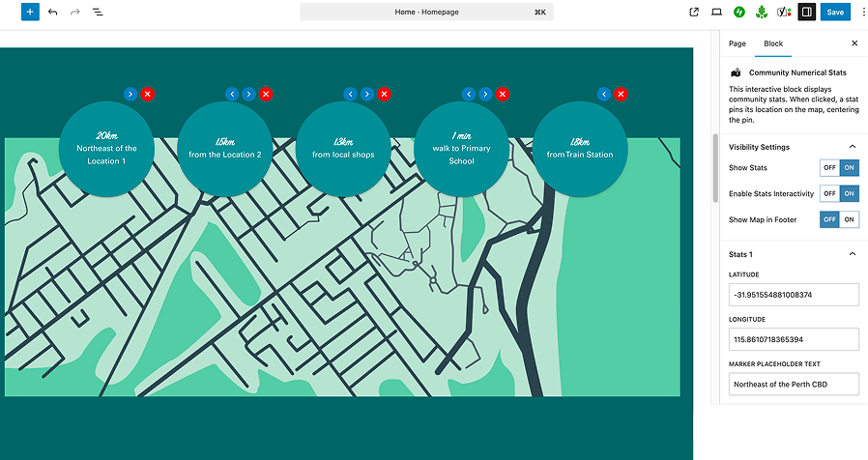Select the 1.3km from local shops circle
The image size is (868, 460).
pos(343,149)
